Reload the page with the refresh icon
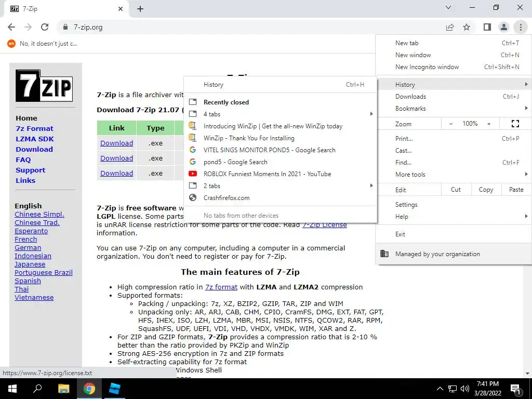This screenshot has width=532, height=399. pyautogui.click(x=45, y=27)
